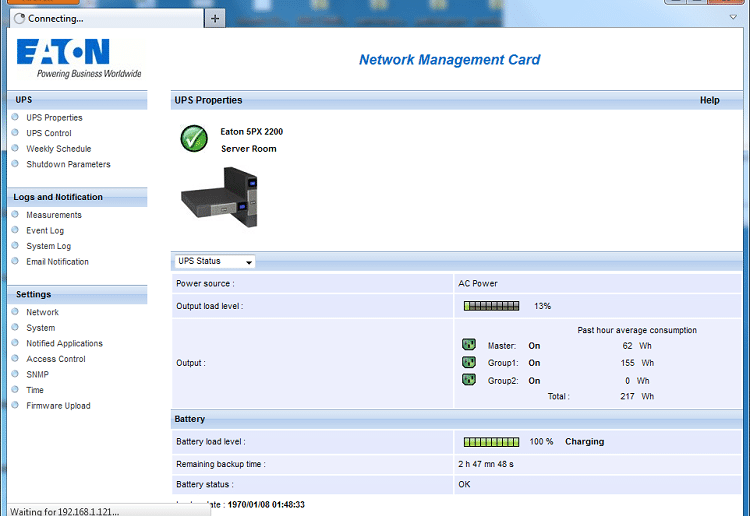Click the loading spinner on the tab
The image size is (750, 516).
tap(19, 19)
